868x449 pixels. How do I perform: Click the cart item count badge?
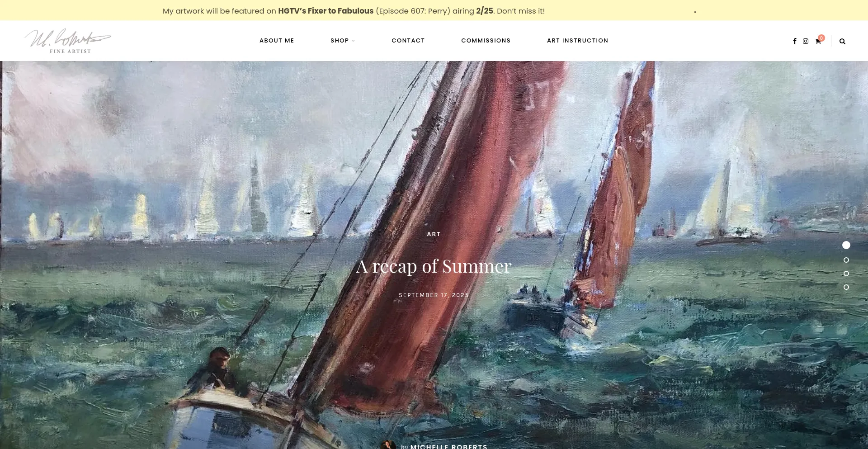[x=821, y=38]
